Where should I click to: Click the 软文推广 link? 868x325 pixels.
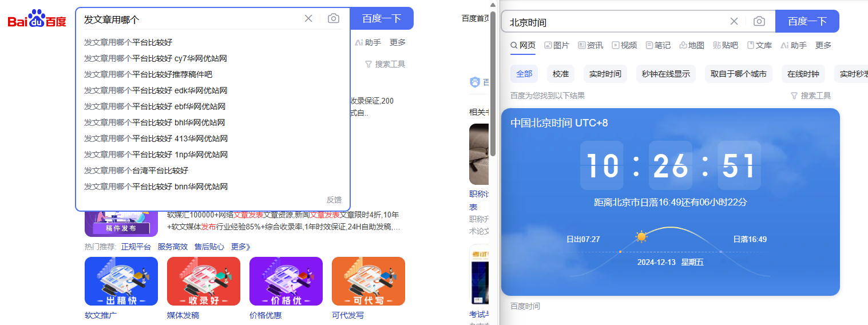[101, 315]
